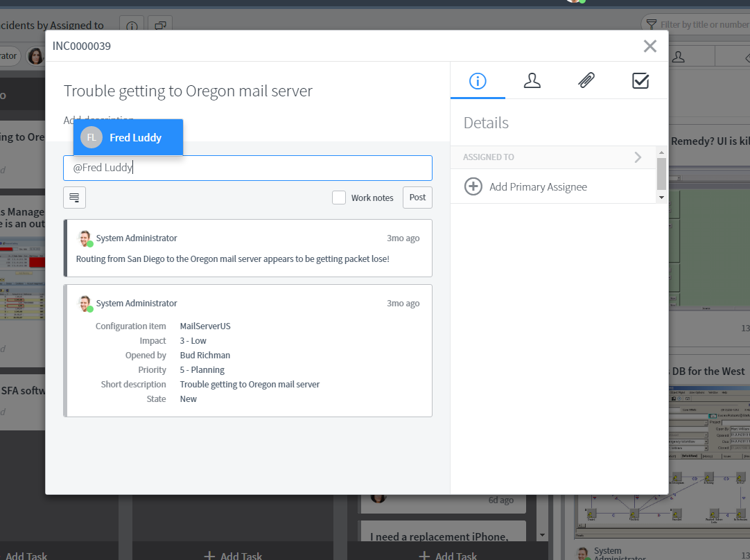Toggle the activity filter lines icon
This screenshot has width=750, height=560.
tap(75, 198)
